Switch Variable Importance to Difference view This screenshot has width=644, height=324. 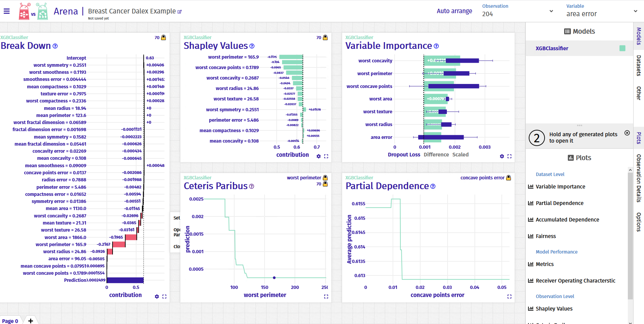pos(436,155)
